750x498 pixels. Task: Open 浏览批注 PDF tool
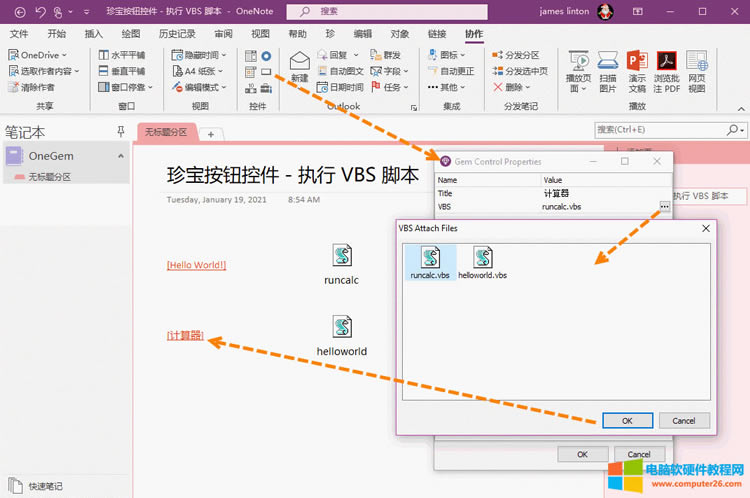pos(667,70)
